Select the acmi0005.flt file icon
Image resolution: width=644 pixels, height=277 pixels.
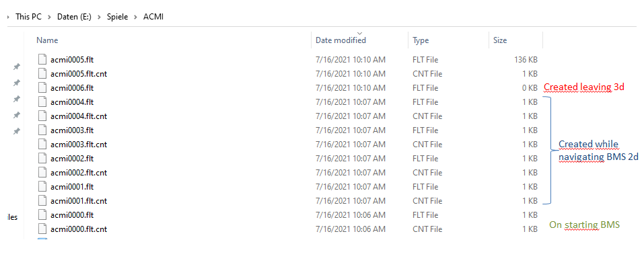42,60
